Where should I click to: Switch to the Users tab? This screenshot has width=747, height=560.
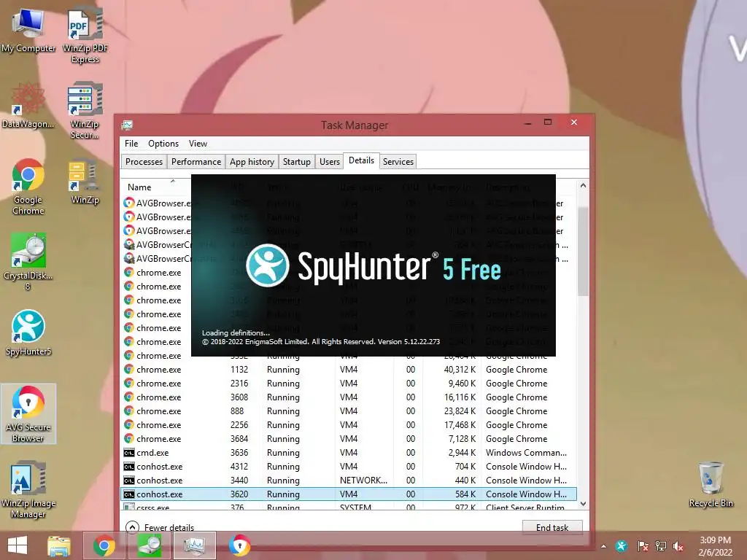point(330,162)
